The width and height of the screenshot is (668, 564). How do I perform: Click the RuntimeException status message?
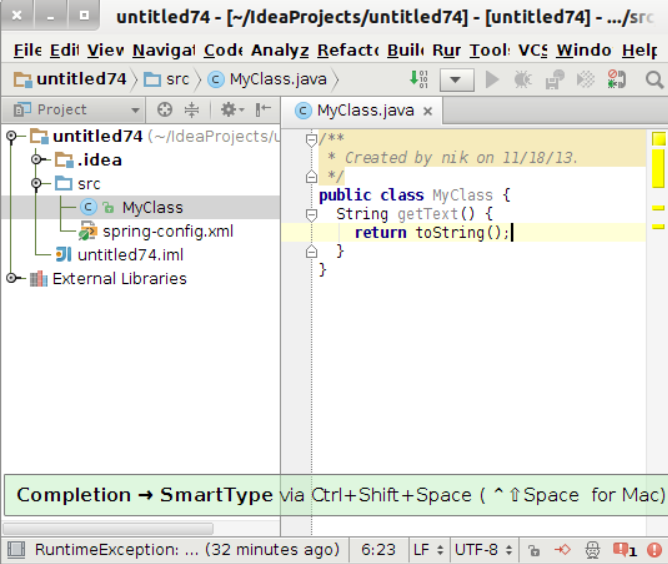(187, 550)
